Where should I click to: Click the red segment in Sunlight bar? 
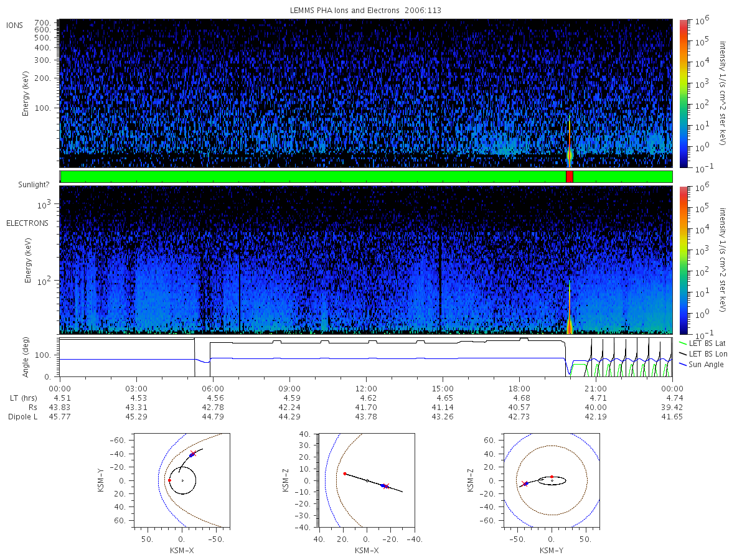tap(569, 177)
